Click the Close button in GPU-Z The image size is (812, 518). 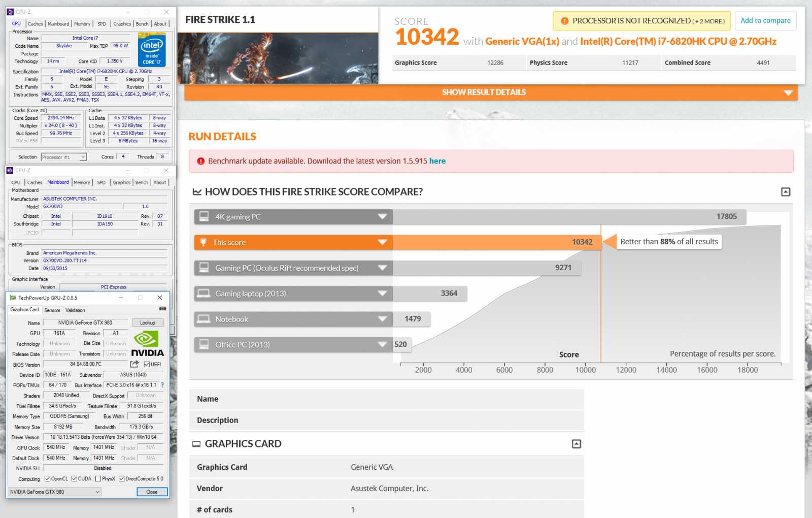pyautogui.click(x=152, y=492)
